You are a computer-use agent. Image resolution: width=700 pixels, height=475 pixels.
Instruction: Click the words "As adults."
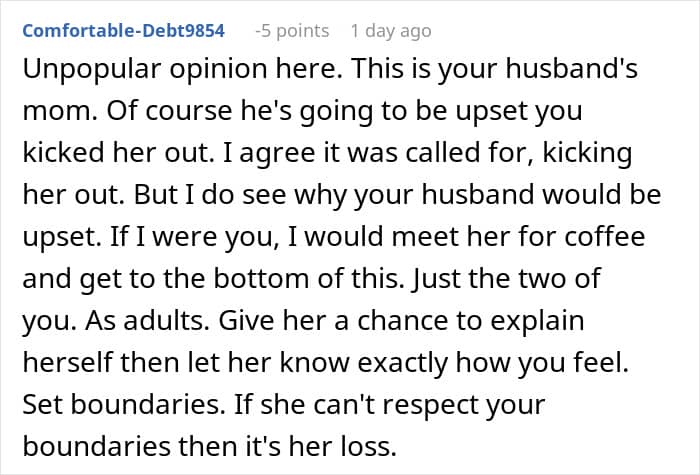(147, 320)
